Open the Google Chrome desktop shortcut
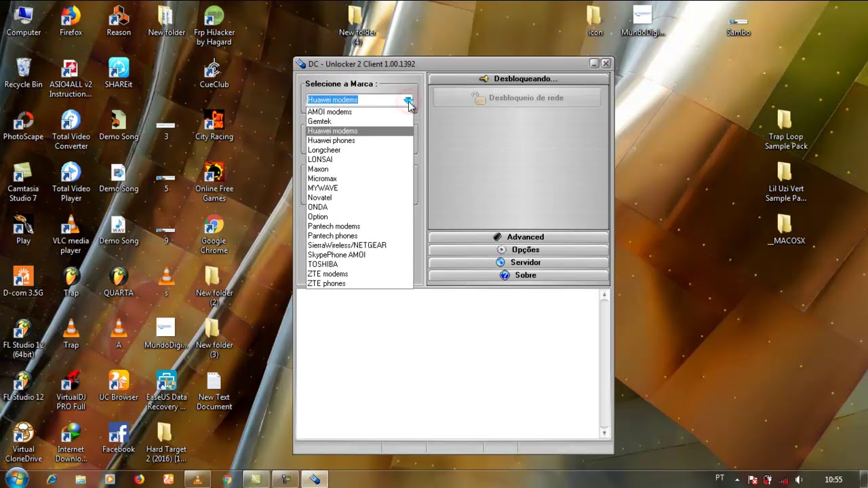This screenshot has height=488, width=868. click(214, 235)
